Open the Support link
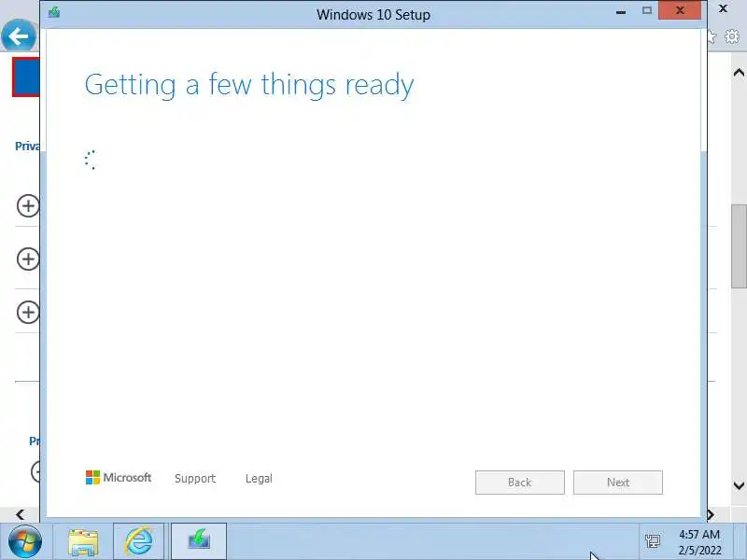The image size is (747, 560). (x=195, y=478)
